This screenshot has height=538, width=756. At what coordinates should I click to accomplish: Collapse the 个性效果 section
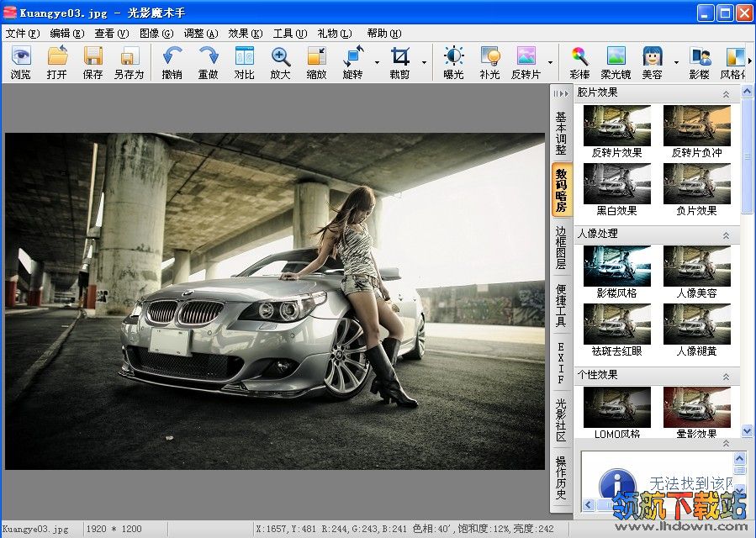coord(726,377)
